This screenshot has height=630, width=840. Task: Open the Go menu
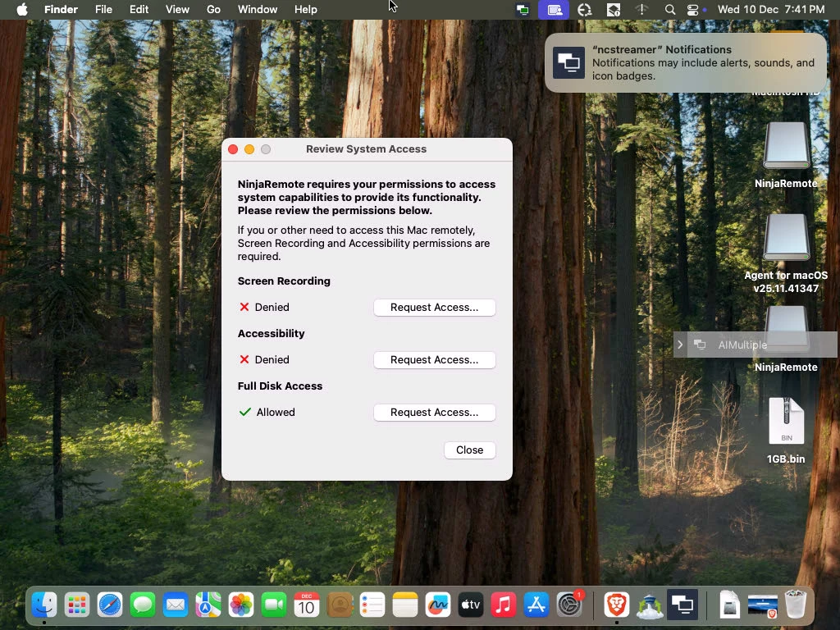coord(213,10)
